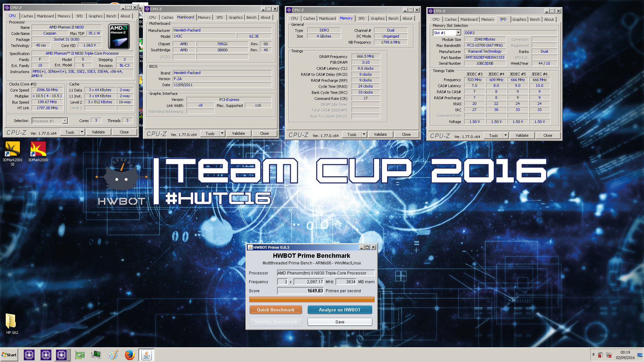Click the orange benchmark progress bar
Screen dimensions: 644x362
point(312,299)
